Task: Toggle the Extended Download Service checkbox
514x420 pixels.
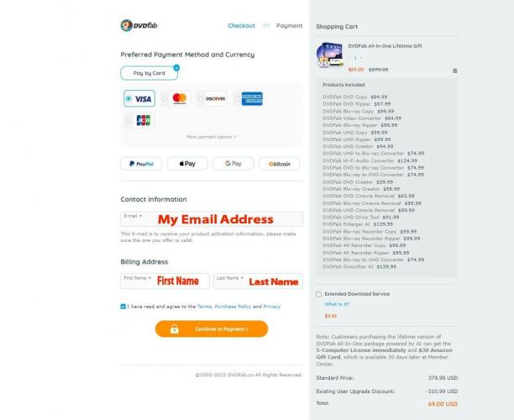Action: point(318,294)
